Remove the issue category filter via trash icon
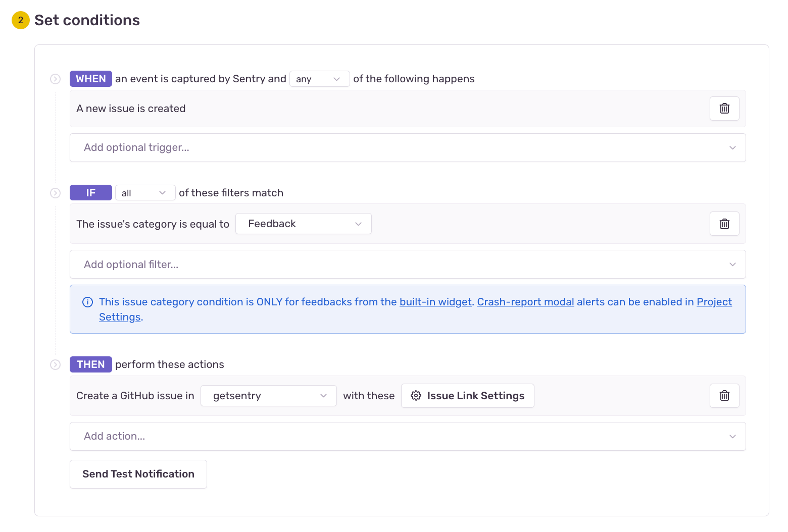The image size is (788, 532). point(724,224)
